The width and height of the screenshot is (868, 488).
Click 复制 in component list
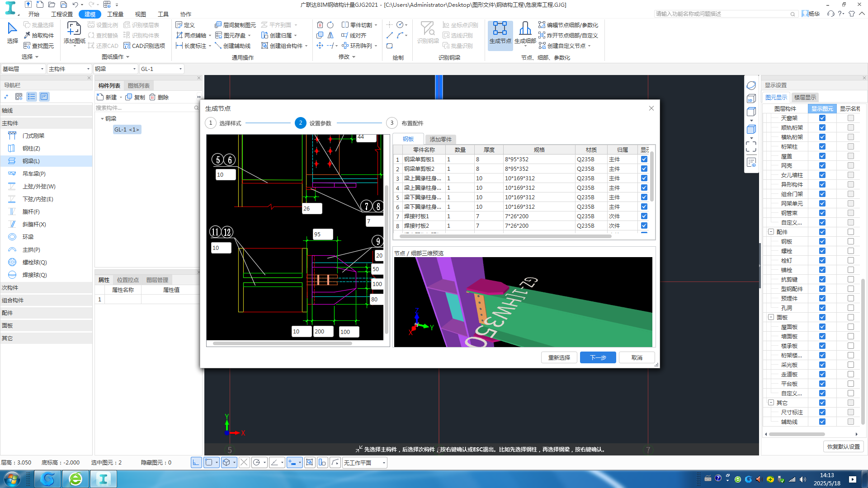(135, 97)
